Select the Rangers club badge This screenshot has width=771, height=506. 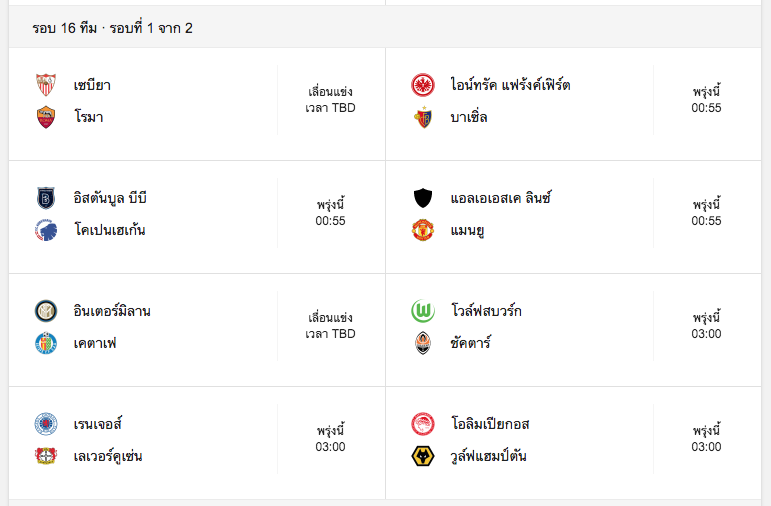tap(46, 424)
